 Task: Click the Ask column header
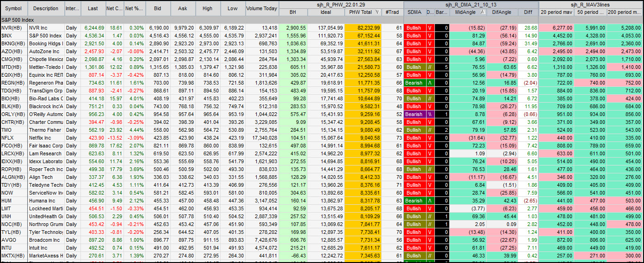pos(183,8)
